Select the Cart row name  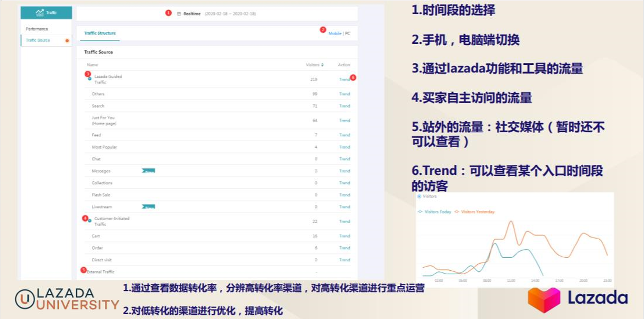(96, 236)
